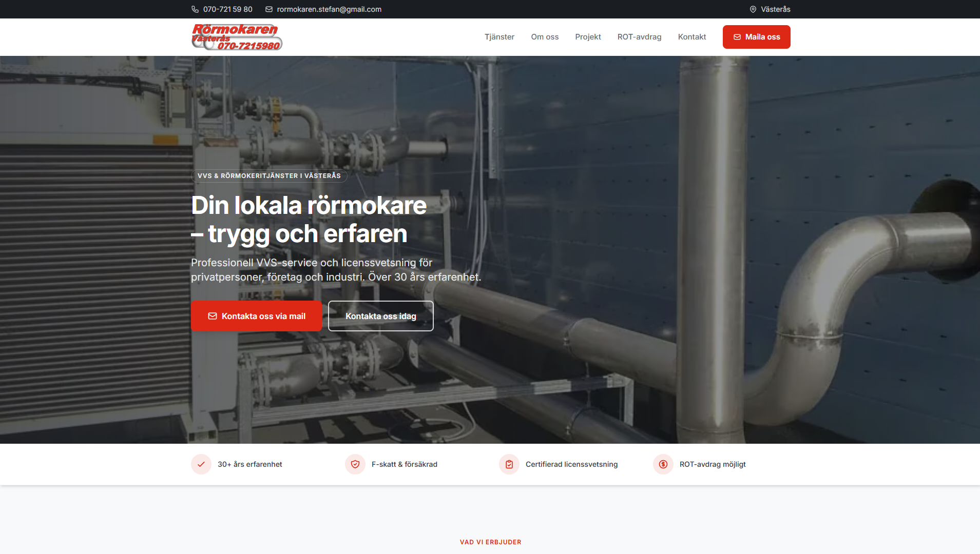Viewport: 980px width, 554px height.
Task: Click the envelope icon beside the email address
Action: [268, 9]
